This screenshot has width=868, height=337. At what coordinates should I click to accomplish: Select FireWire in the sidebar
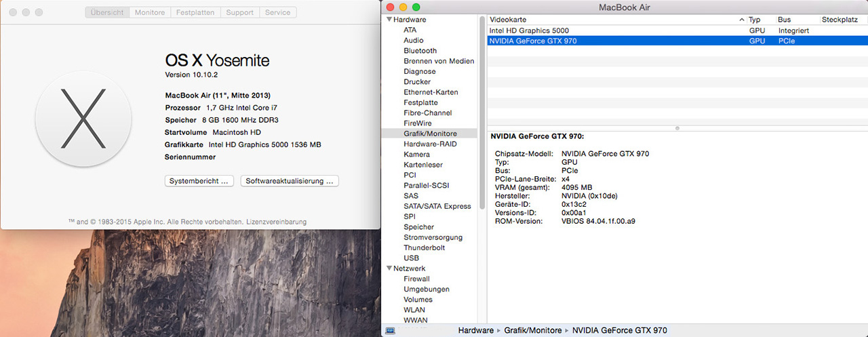point(418,123)
